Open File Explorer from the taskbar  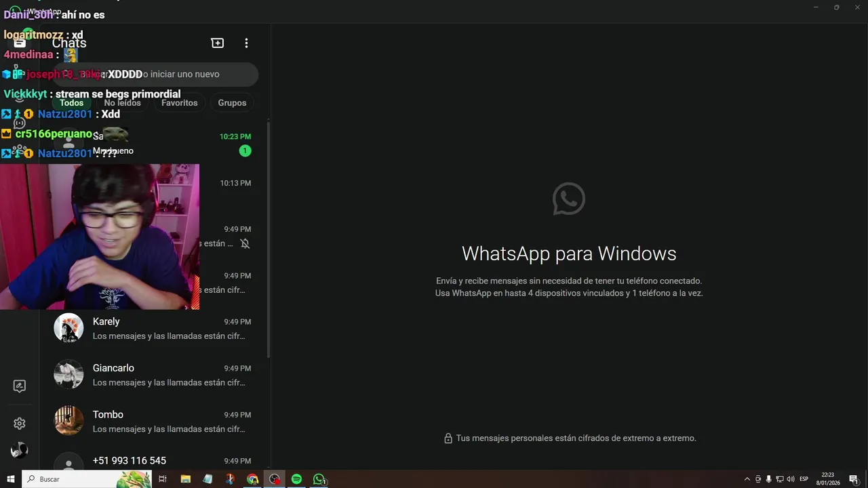pos(185,479)
